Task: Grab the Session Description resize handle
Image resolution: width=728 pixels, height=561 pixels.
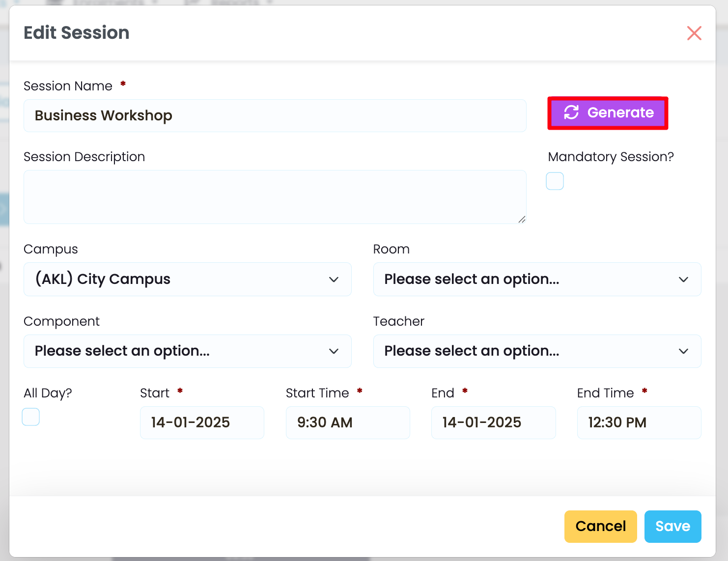Action: click(522, 220)
